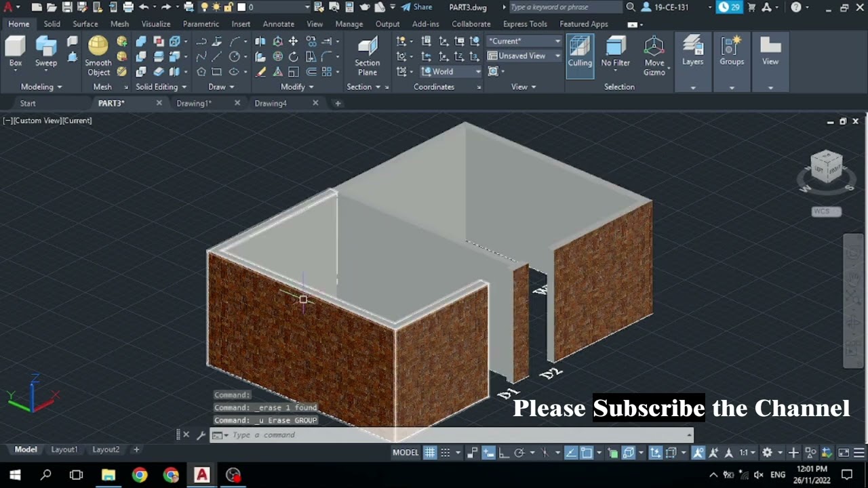Click the Undo arrow icon

click(x=143, y=7)
